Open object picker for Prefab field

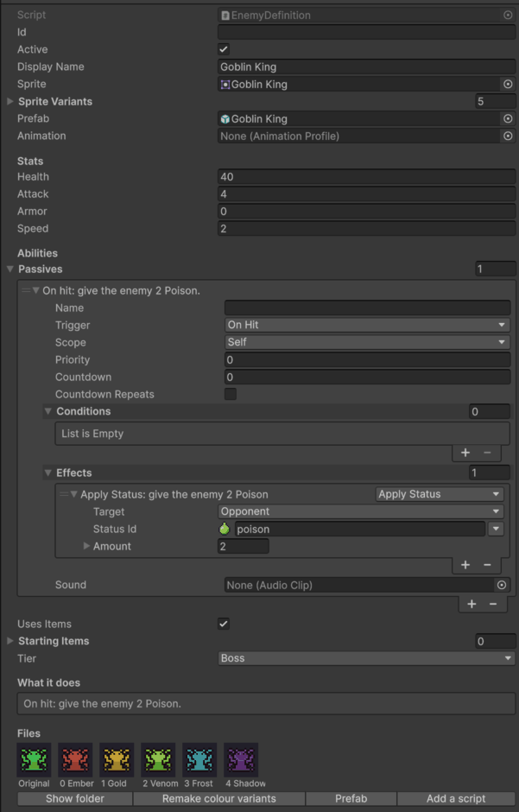click(508, 118)
